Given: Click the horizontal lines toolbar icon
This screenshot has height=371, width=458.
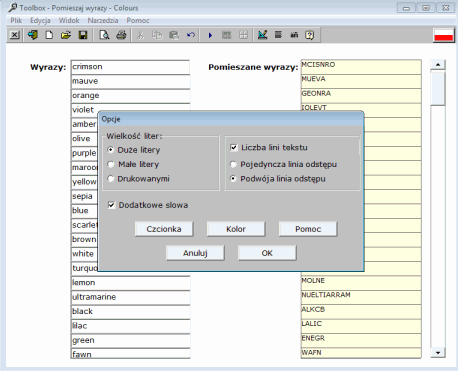Looking at the screenshot, I should click(x=278, y=35).
